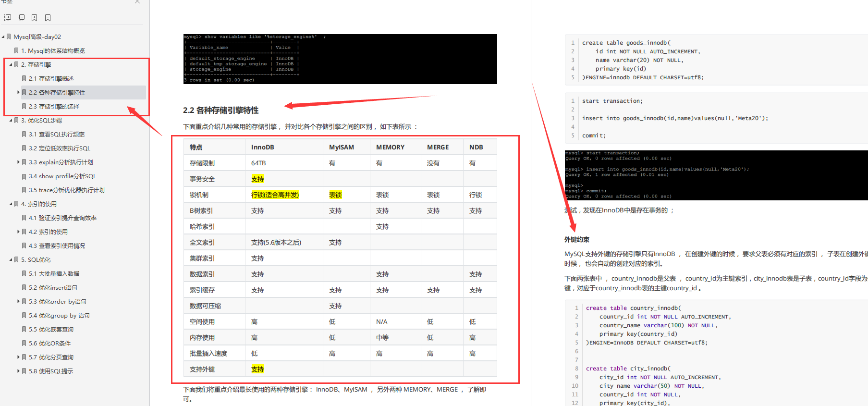
Task: Open bookmark 5.2 优化insert语句
Action: click(53, 287)
